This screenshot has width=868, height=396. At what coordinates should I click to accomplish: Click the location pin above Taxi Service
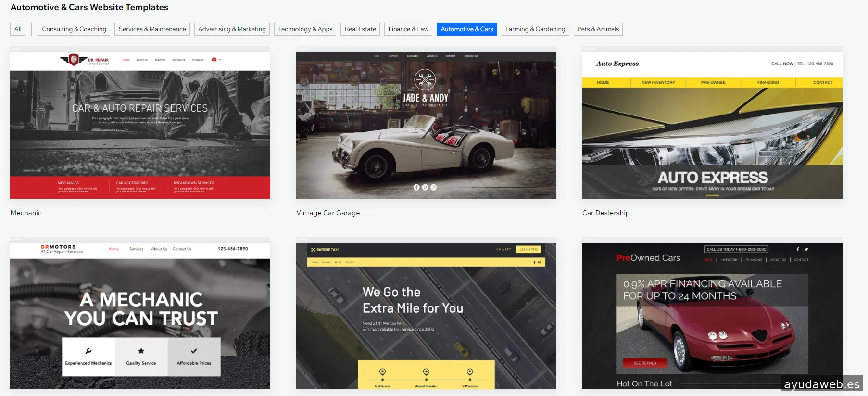(x=382, y=372)
